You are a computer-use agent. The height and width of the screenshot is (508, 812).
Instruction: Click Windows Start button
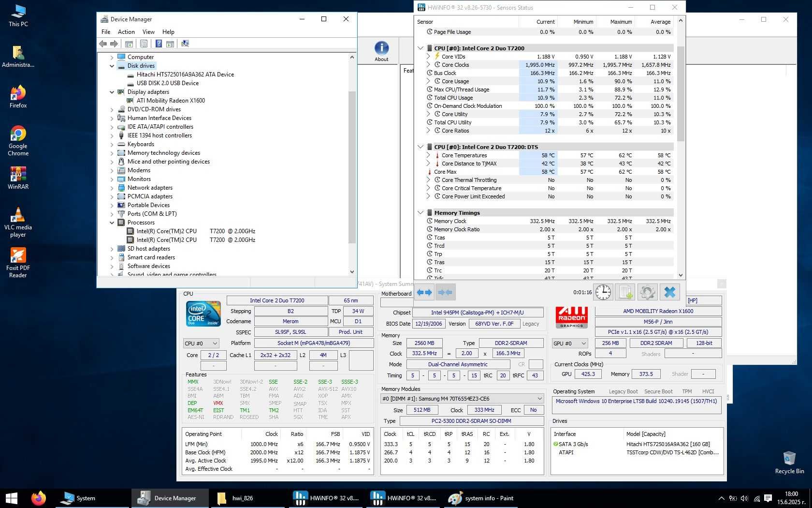(12, 498)
